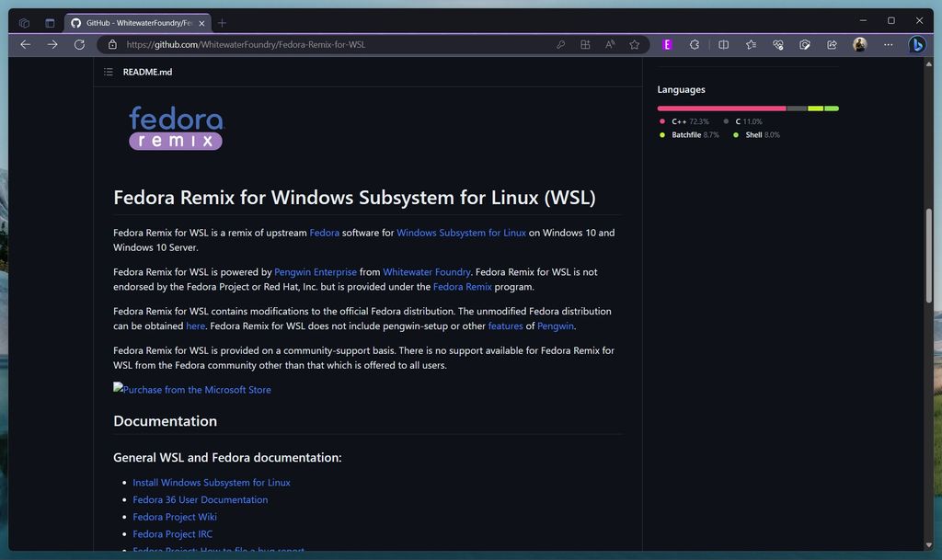Open Bing Copilot in the sidebar
The height and width of the screenshot is (560, 942).
[917, 44]
